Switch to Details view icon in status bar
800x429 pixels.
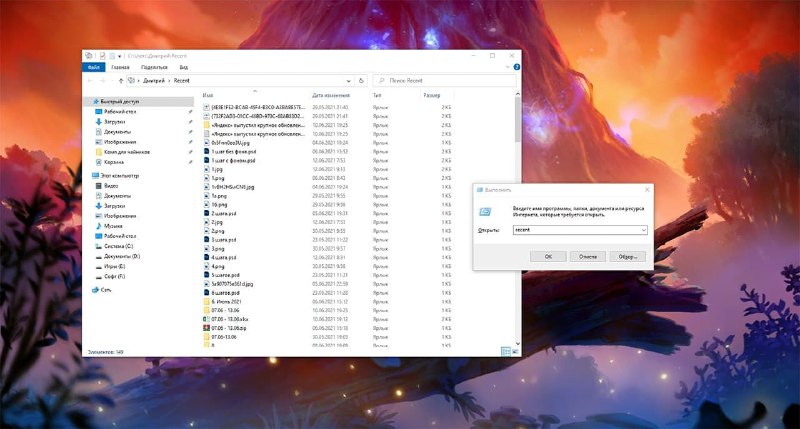pos(506,351)
